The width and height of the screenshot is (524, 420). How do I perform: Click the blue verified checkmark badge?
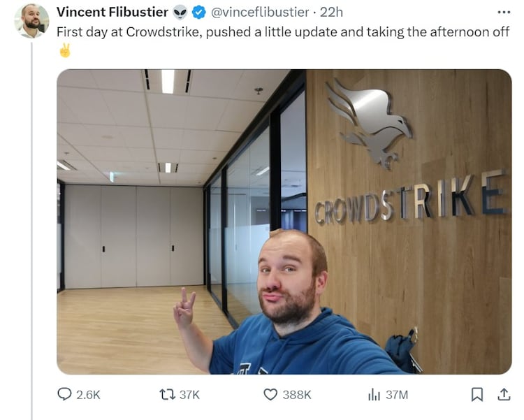(x=199, y=13)
